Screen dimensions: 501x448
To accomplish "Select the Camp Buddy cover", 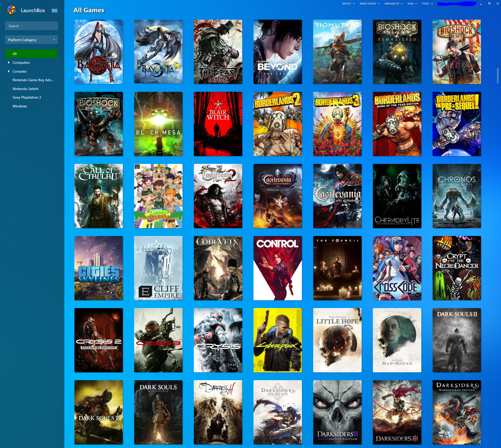I will pyautogui.click(x=158, y=196).
